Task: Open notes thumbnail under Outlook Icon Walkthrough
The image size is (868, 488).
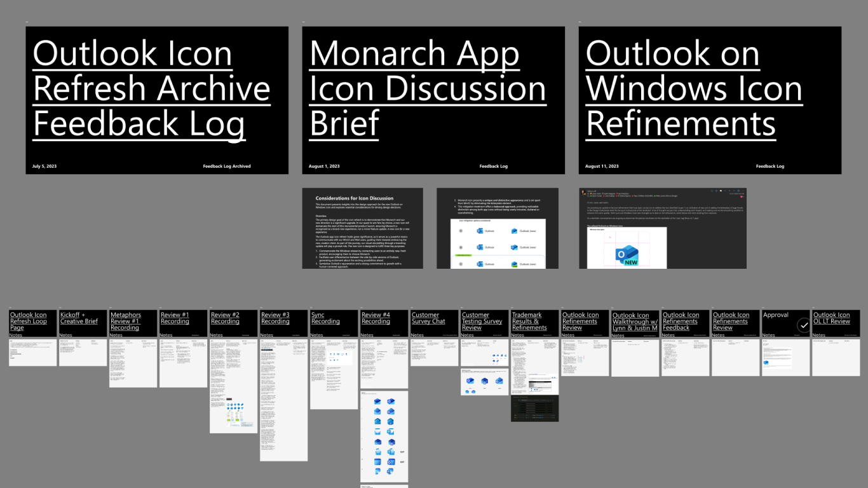Action: coord(635,358)
